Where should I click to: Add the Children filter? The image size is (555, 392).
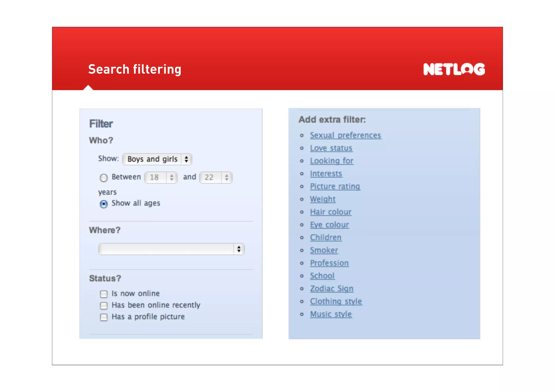point(326,238)
